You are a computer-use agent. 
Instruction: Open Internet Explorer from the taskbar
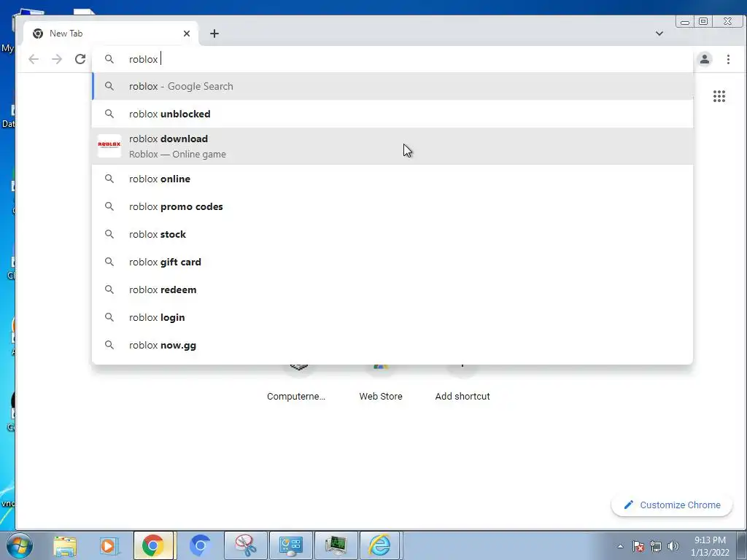click(x=380, y=545)
